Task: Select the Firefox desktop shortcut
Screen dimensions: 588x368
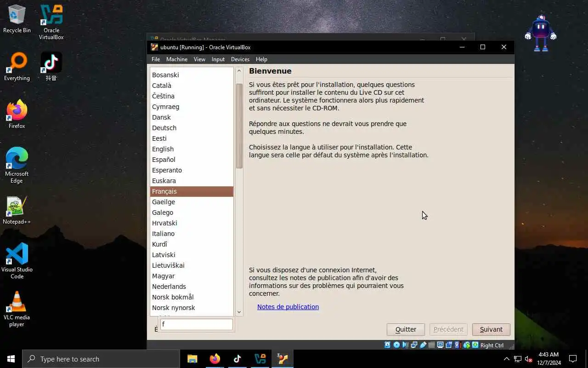Action: point(17,115)
